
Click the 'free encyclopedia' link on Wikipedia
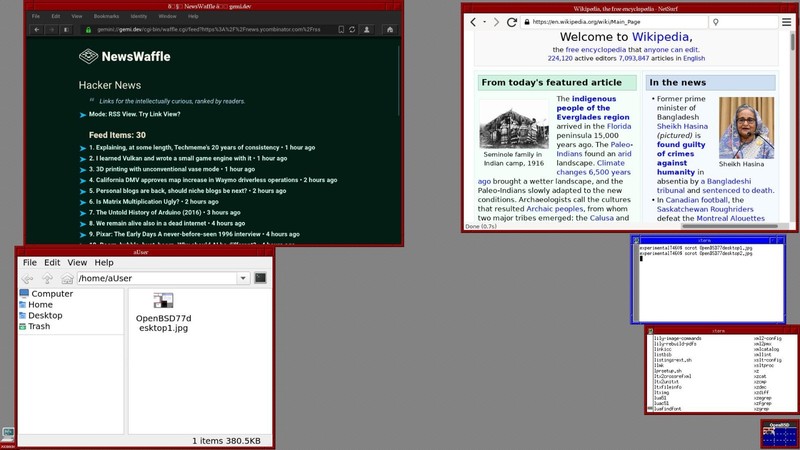pos(595,49)
